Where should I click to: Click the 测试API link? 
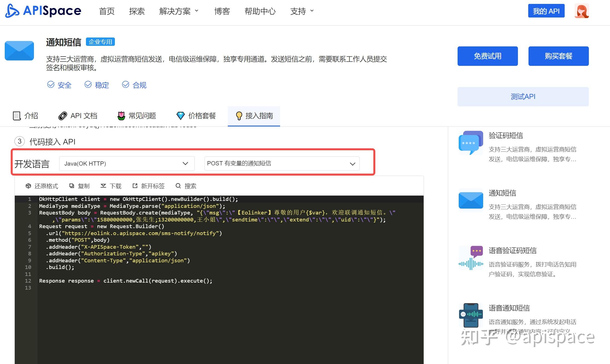click(522, 96)
